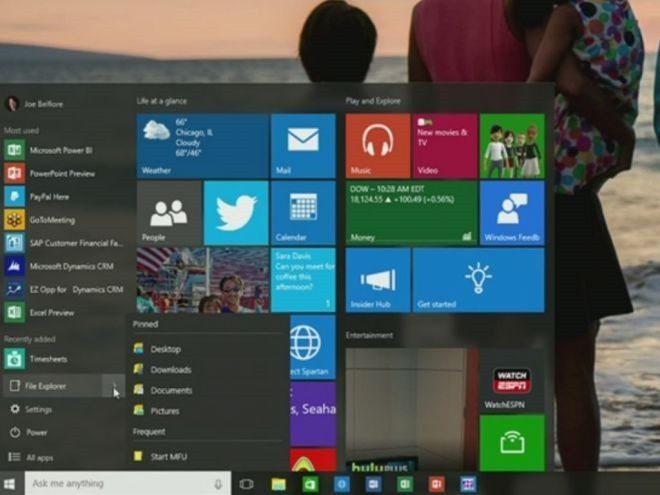Viewport: 660px width, 495px height.
Task: Launch the Music tile with headphones
Action: click(377, 146)
